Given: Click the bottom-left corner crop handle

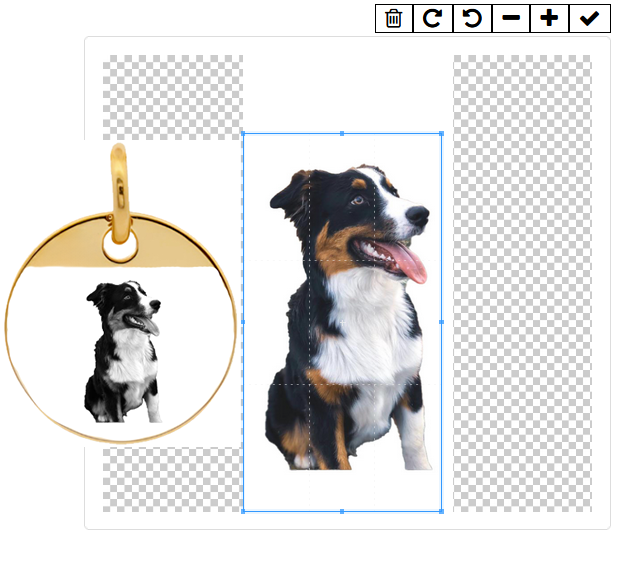Looking at the screenshot, I should click(243, 511).
